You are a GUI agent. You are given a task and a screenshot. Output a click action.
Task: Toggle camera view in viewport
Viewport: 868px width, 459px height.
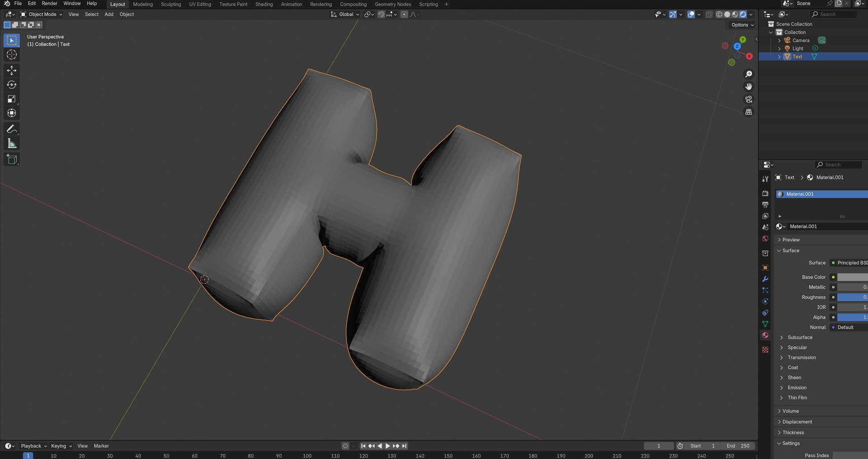coord(749,99)
